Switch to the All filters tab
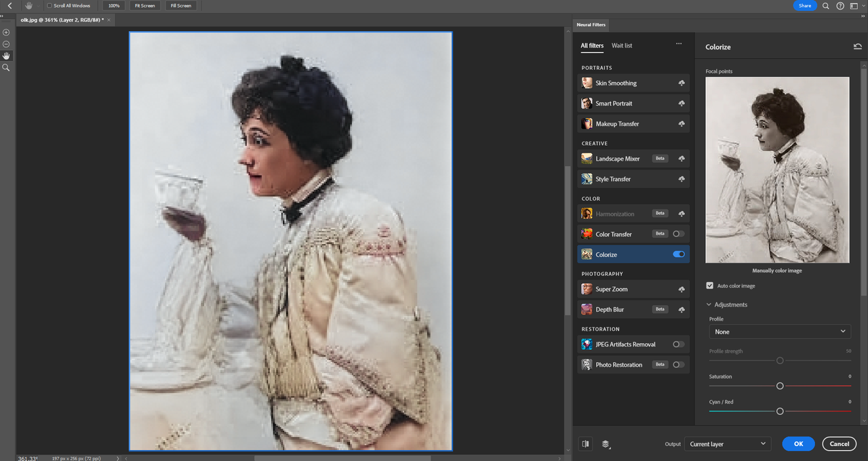Screen dimensions: 868x461 (592, 45)
